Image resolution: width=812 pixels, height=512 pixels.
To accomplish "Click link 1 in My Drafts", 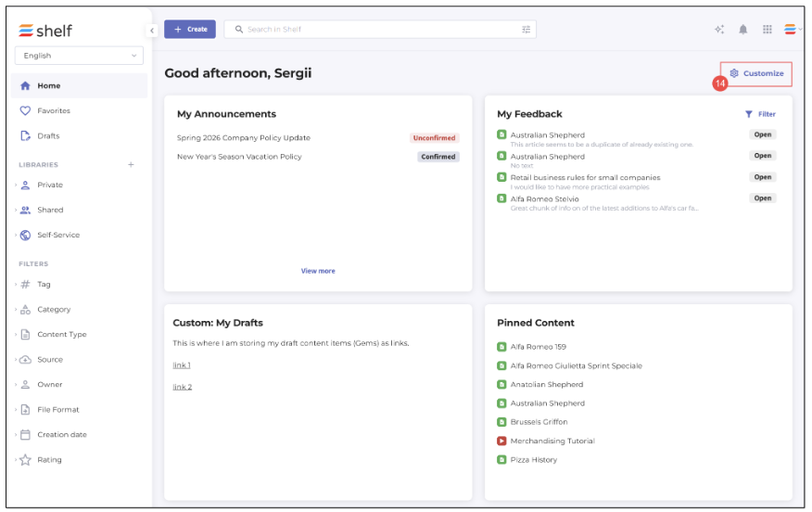I will tap(182, 365).
